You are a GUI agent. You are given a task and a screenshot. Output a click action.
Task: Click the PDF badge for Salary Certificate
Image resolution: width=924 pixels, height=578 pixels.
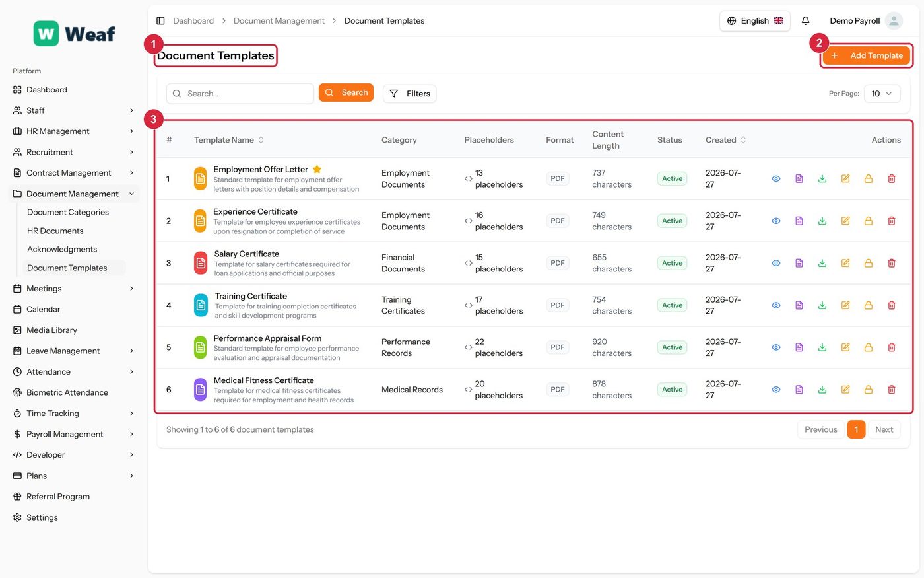[x=558, y=263]
